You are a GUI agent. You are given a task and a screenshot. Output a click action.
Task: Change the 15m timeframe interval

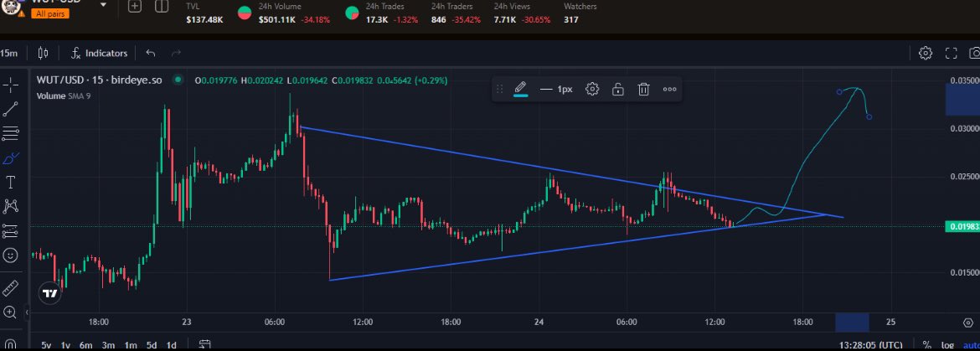point(8,53)
